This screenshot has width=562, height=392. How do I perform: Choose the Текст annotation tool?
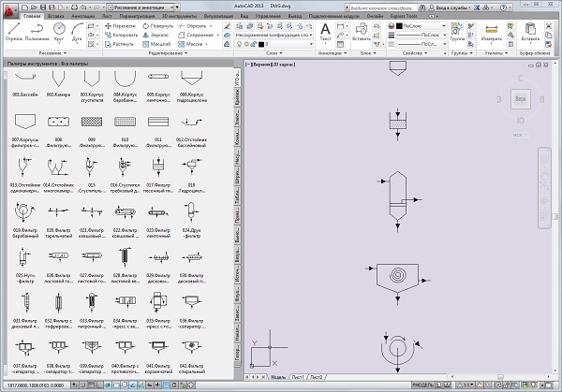coord(326,33)
